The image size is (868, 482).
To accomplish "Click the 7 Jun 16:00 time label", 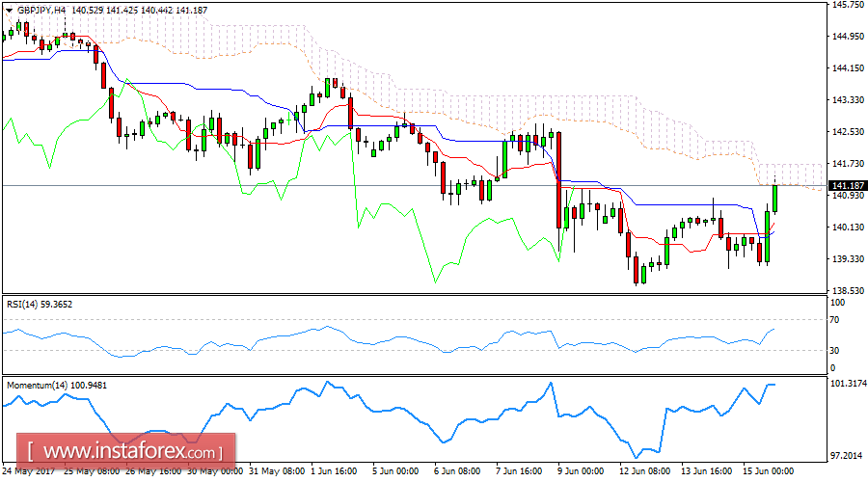I will [x=519, y=471].
